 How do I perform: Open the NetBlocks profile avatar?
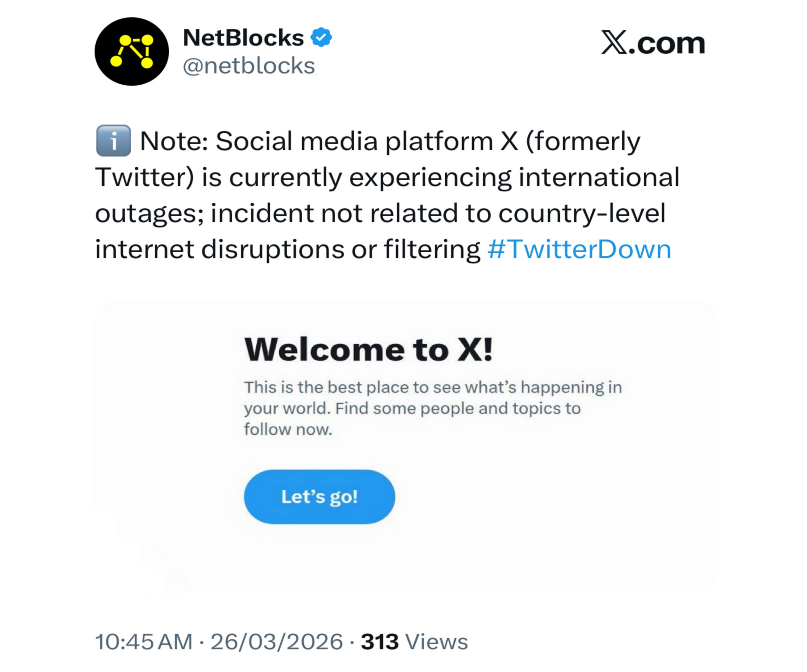(131, 51)
